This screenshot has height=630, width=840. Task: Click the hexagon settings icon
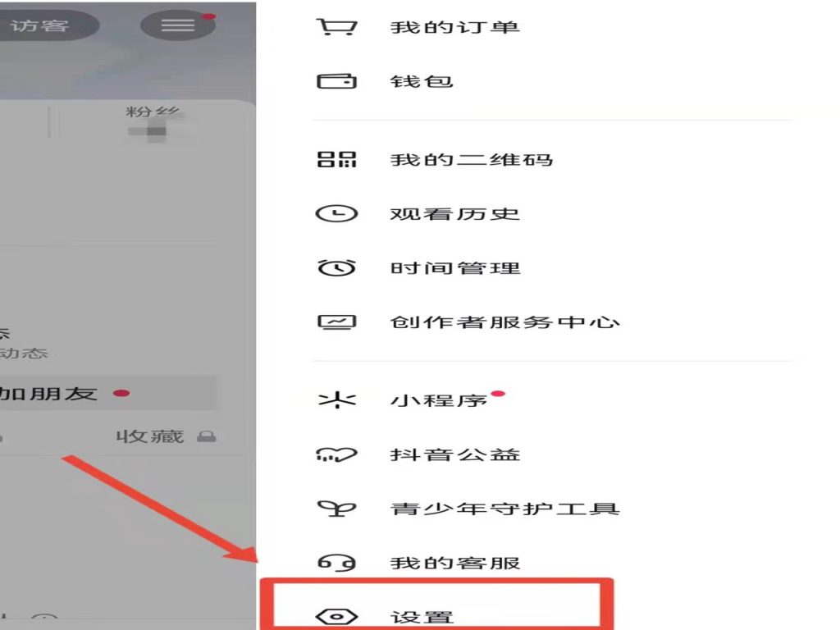[x=336, y=617]
